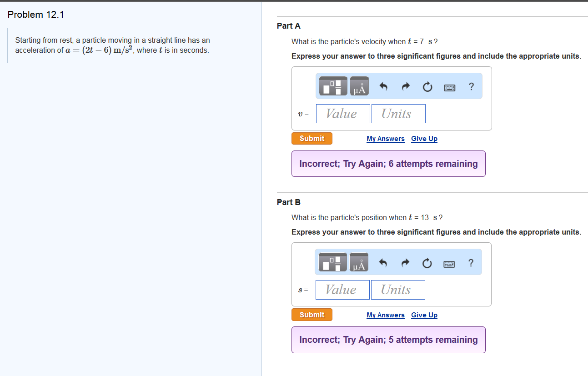Click the question mark help icon in Part A
The width and height of the screenshot is (588, 376).
pos(471,86)
